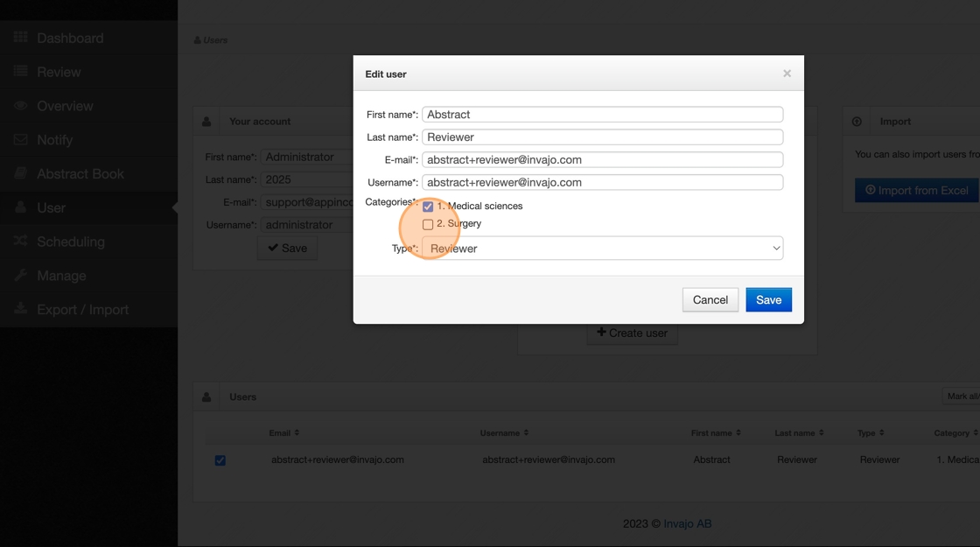Click Save in Your account panel

point(288,249)
